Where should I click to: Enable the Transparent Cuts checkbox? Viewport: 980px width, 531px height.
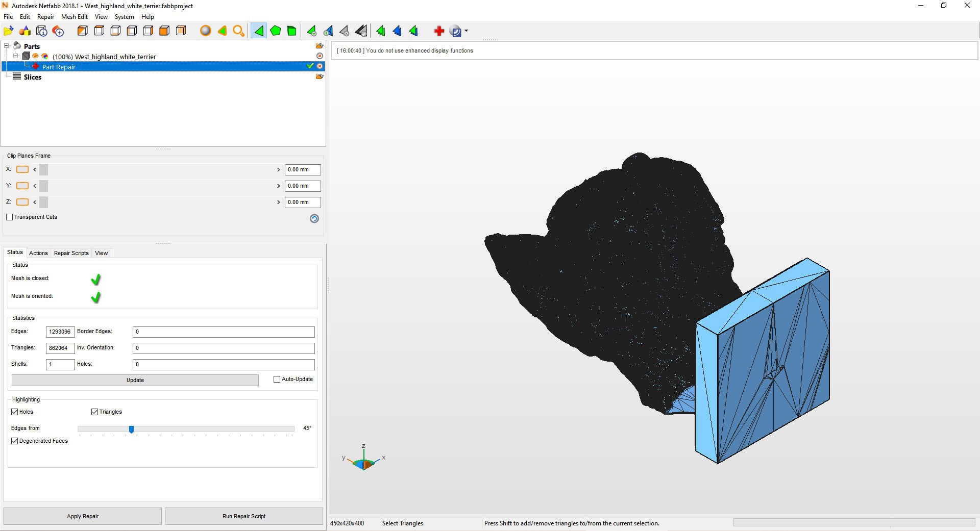click(10, 217)
